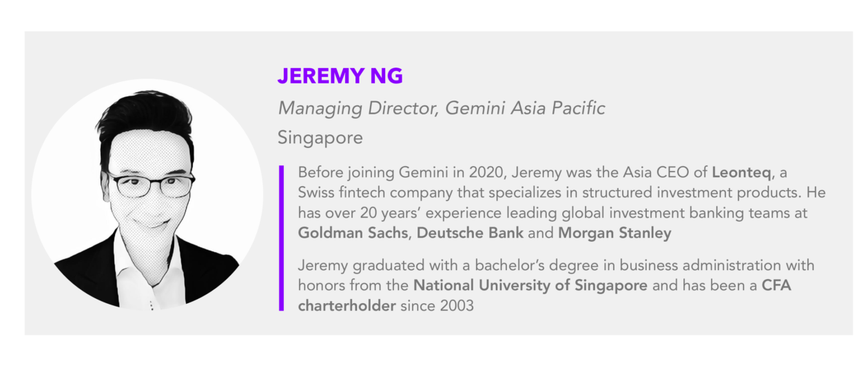Viewport: 868px width, 381px height.
Task: Click the bold Deutsche Bank text
Action: pyautogui.click(x=471, y=233)
